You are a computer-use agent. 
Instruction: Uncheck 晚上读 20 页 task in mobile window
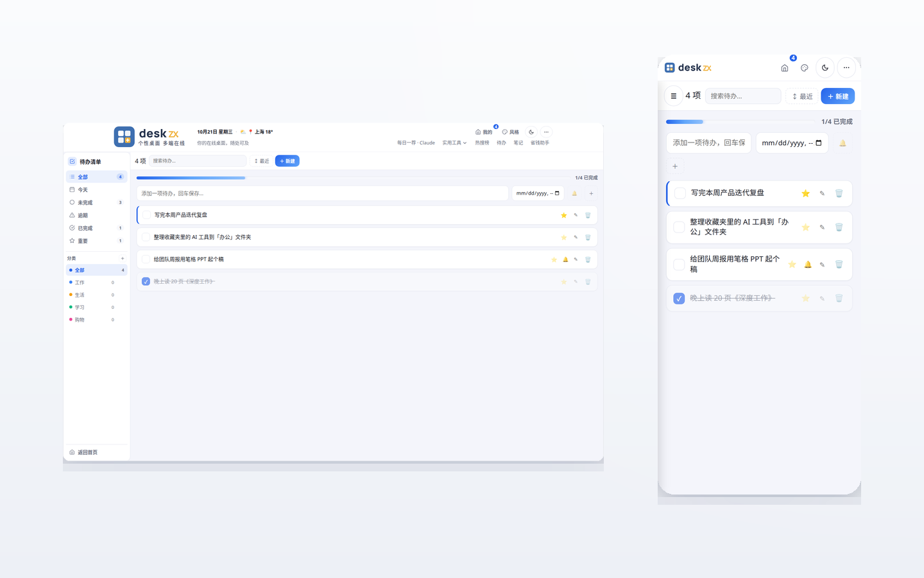point(679,299)
